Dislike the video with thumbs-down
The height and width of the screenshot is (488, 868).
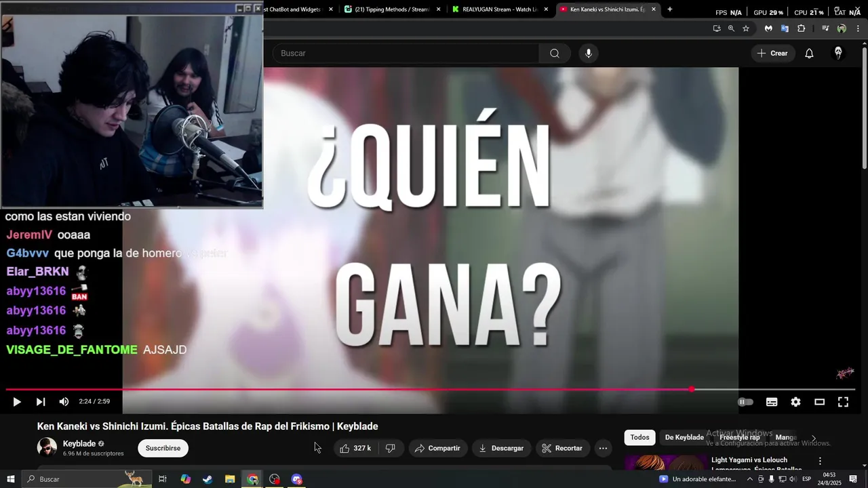point(391,448)
